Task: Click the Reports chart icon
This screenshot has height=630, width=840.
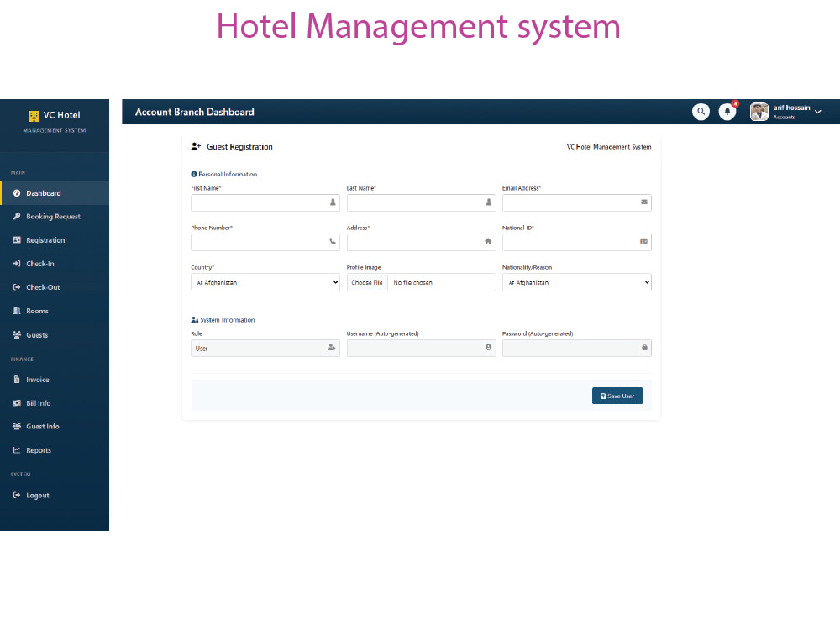Action: pyautogui.click(x=17, y=450)
